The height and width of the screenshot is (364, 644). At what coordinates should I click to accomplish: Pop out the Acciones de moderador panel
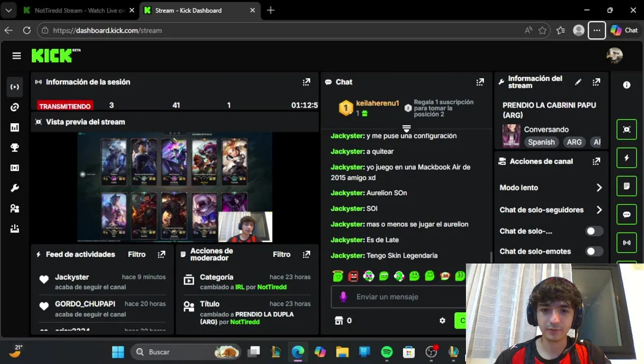point(307,254)
